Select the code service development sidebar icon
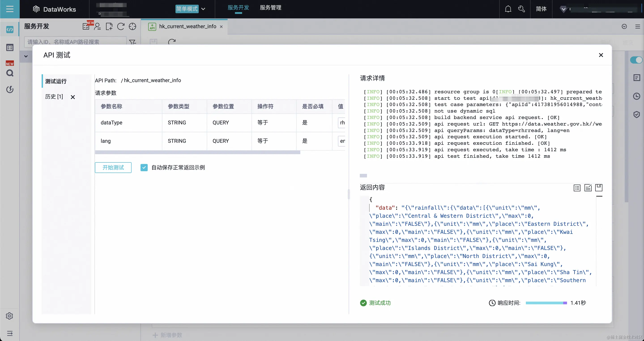This screenshot has width=644, height=341. coord(10,30)
